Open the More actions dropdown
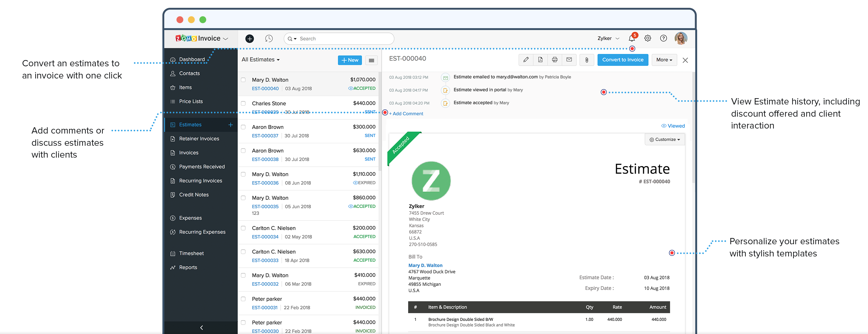 tap(664, 60)
